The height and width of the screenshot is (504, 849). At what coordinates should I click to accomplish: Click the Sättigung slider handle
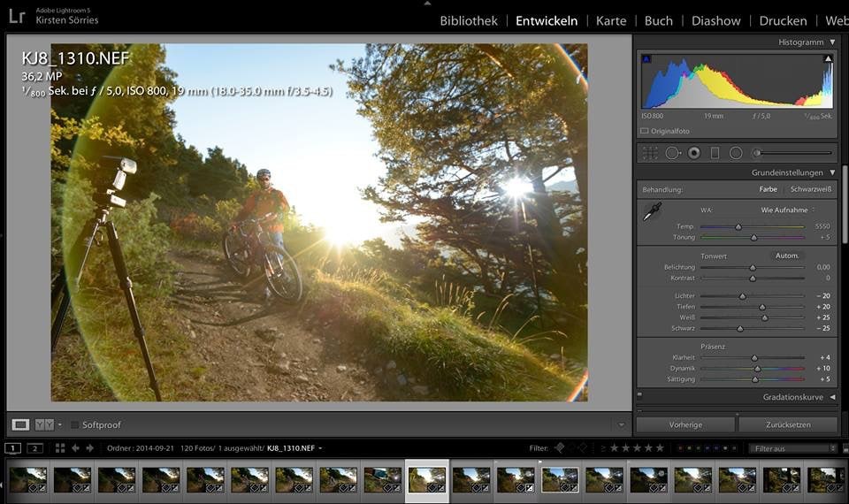tap(755, 379)
